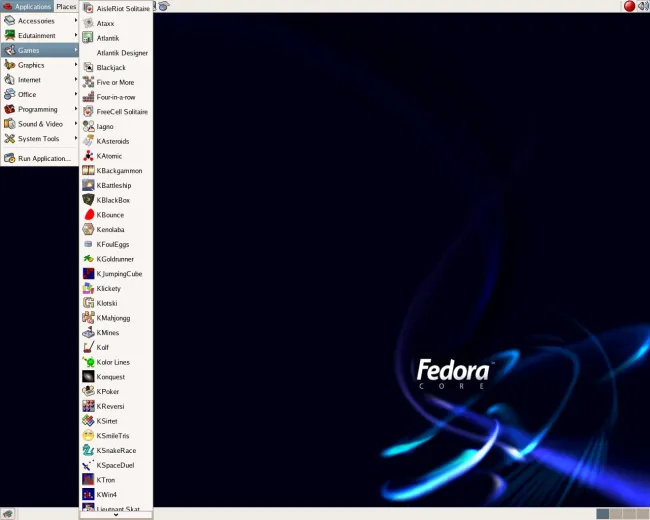Image resolution: width=650 pixels, height=520 pixels.
Task: Click the Run Application icon
Action: click(10, 158)
